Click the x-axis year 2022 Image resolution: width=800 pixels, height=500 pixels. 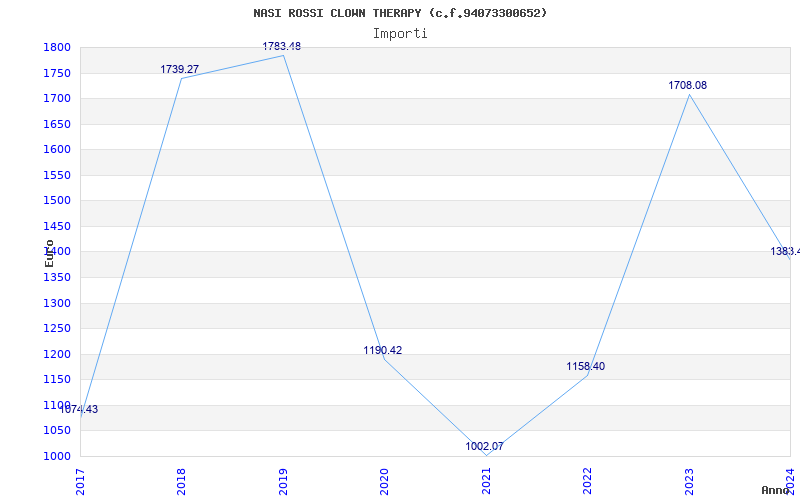(587, 481)
